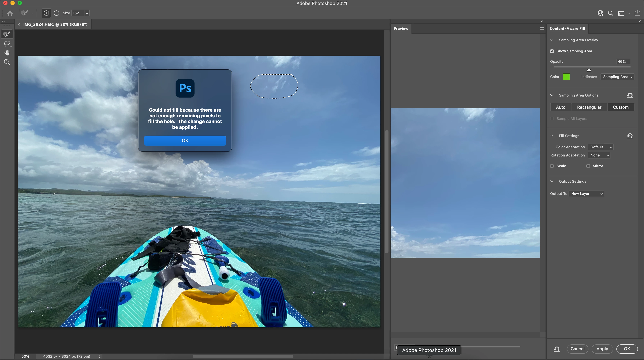Click the Home icon
The image size is (644, 360).
10,13
